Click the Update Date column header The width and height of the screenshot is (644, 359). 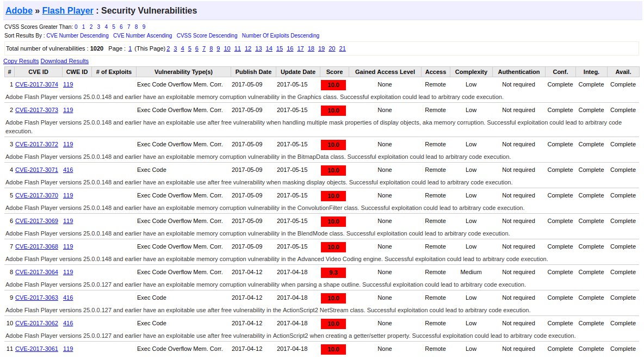point(298,72)
